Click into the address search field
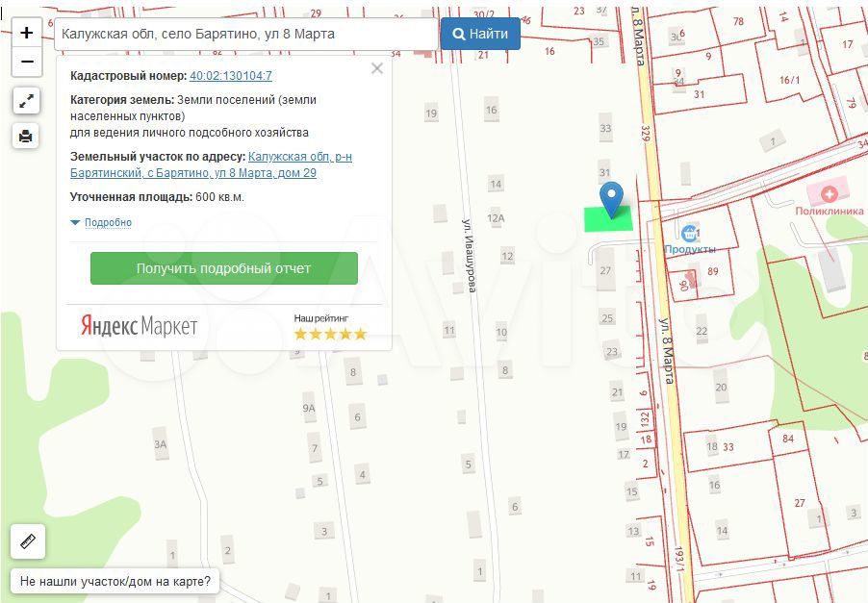This screenshot has width=868, height=603. point(245,34)
